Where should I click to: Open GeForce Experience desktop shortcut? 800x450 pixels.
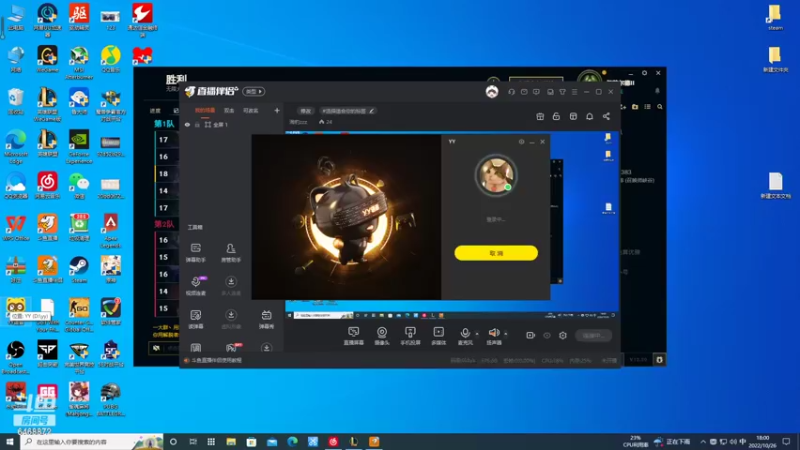(79, 147)
